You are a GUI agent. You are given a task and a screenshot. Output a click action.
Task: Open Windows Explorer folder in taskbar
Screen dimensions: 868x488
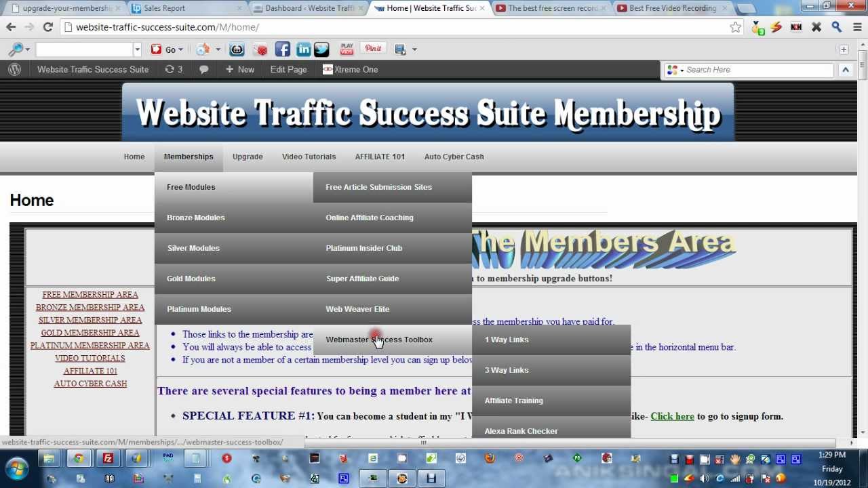click(x=49, y=459)
